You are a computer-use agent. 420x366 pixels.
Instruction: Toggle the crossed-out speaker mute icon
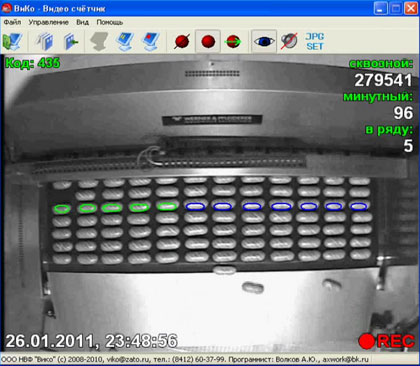289,41
